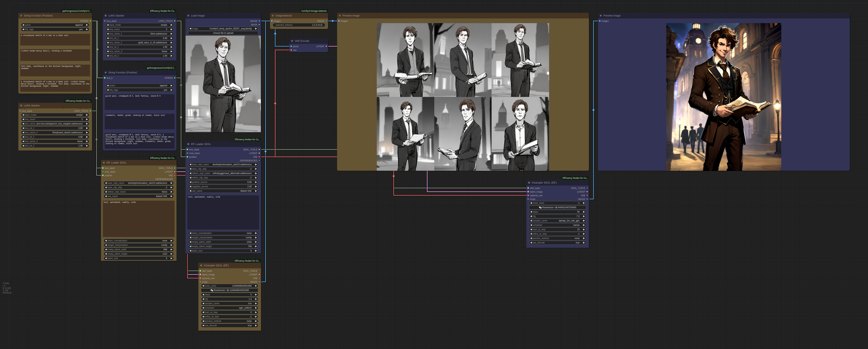This screenshot has height=349, width=868.
Task: Open vae_name dropdown in loader with batch width 1344
Action: (223, 191)
